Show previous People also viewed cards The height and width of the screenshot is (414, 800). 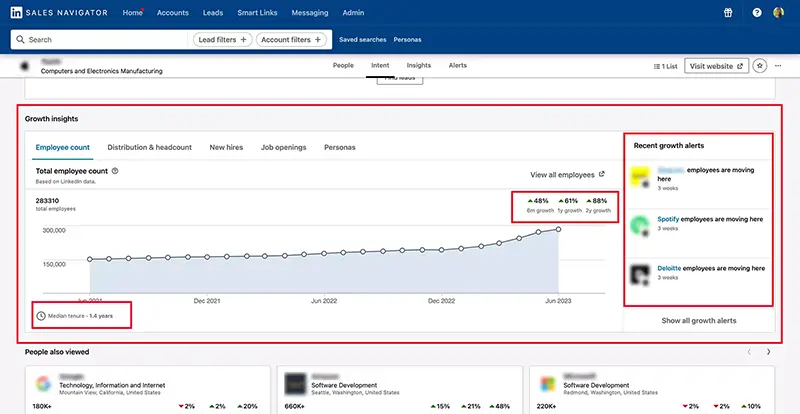[x=749, y=352]
